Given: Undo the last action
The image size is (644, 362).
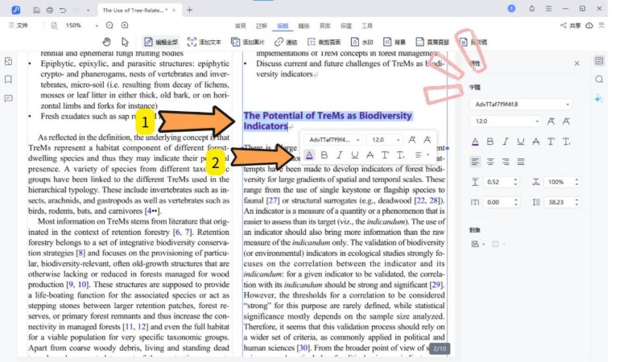Looking at the screenshot, I should coord(63,10).
